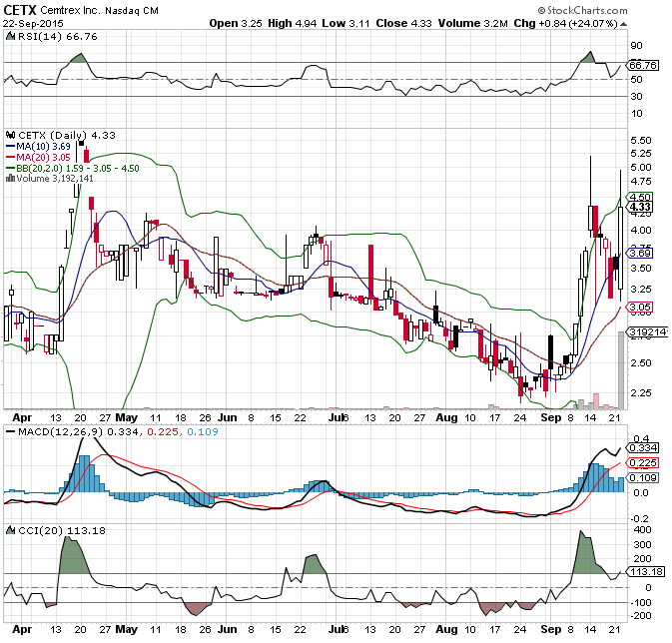Click the Sep label on bottom CCI axis
This screenshot has width=672, height=643.
(x=551, y=629)
